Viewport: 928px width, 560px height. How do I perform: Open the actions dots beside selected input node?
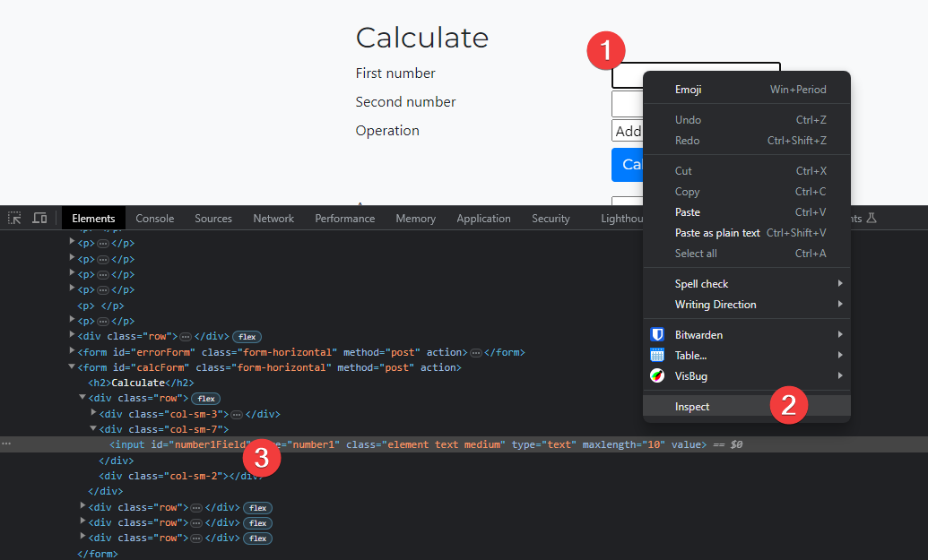[x=7, y=444]
